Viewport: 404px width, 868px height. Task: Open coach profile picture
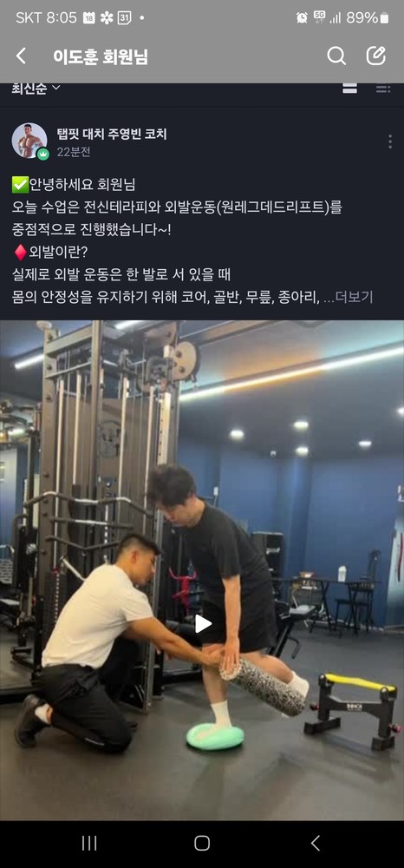tap(29, 141)
